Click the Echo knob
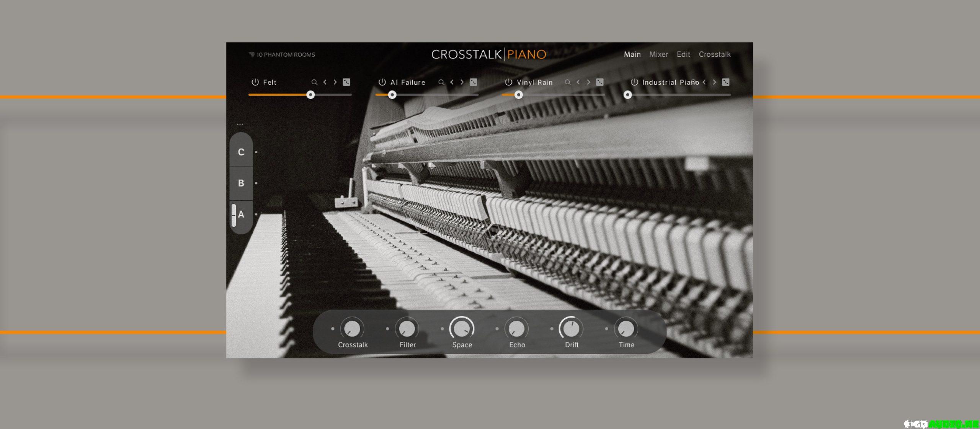Image resolution: width=980 pixels, height=429 pixels. (x=517, y=328)
